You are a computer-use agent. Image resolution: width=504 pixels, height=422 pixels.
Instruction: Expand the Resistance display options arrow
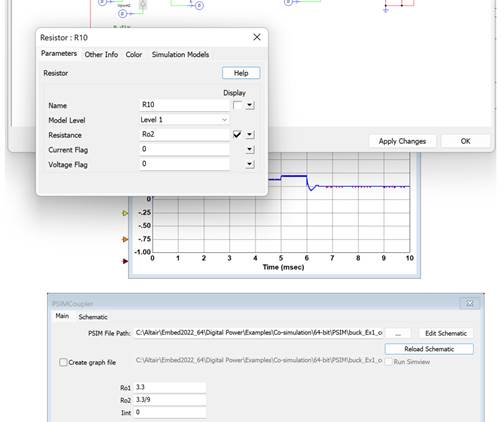(x=250, y=135)
